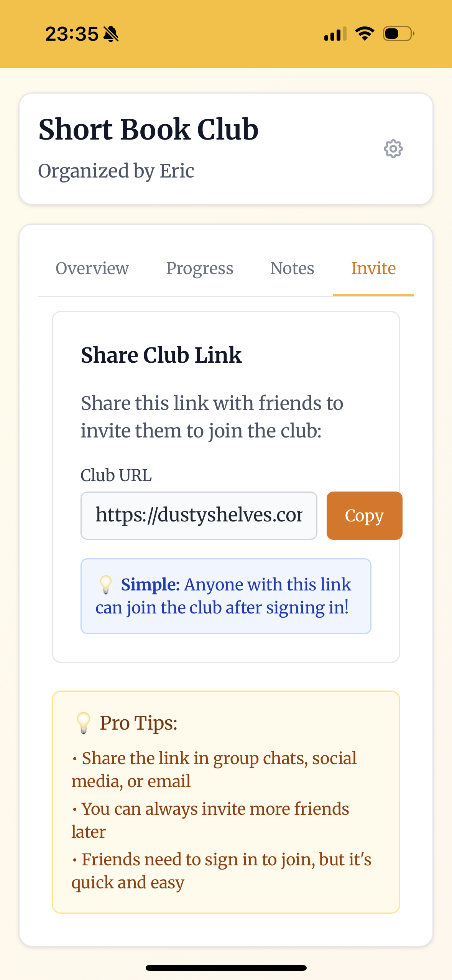Tap the home indicator bar at bottom
Screen dimensions: 452x980
pyautogui.click(x=226, y=968)
